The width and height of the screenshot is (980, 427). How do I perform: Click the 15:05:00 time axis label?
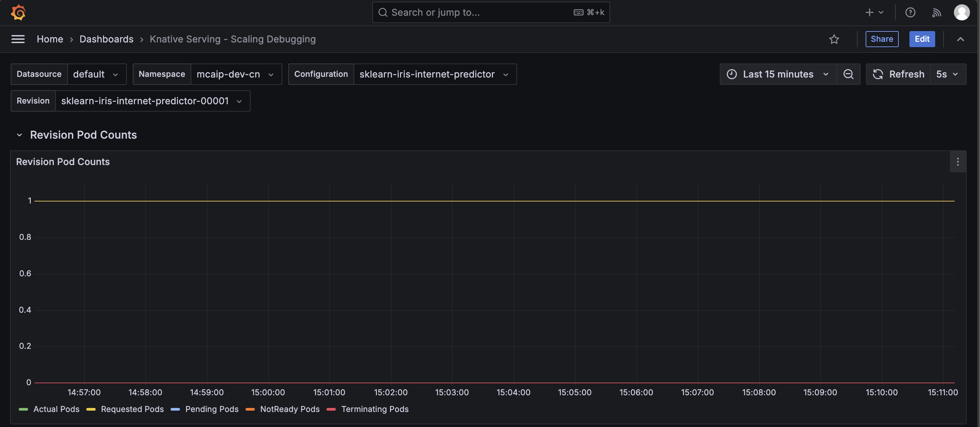[x=575, y=393]
